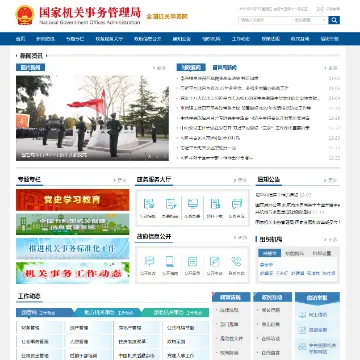Viewport: 360px width, 360px height.
Task: Open the telephone 联系方式 icon
Action: tap(236, 261)
